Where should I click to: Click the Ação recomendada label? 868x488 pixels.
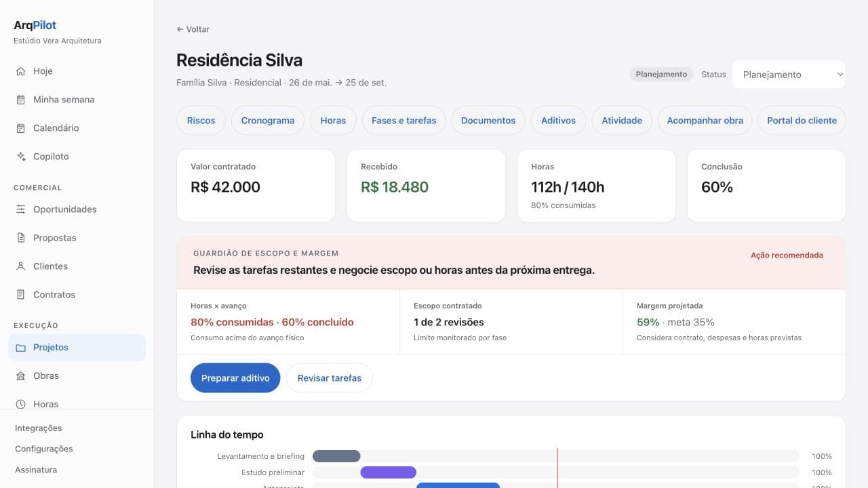[x=787, y=256]
